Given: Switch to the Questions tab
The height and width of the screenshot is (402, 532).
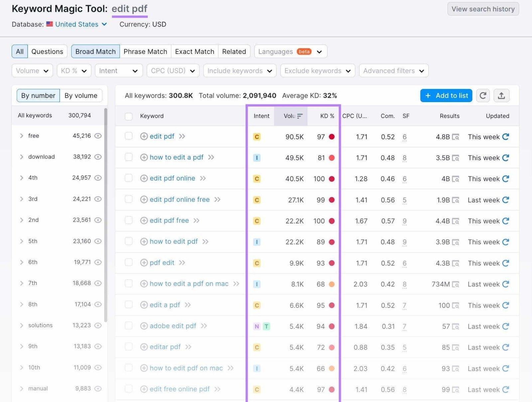Looking at the screenshot, I should tap(47, 51).
